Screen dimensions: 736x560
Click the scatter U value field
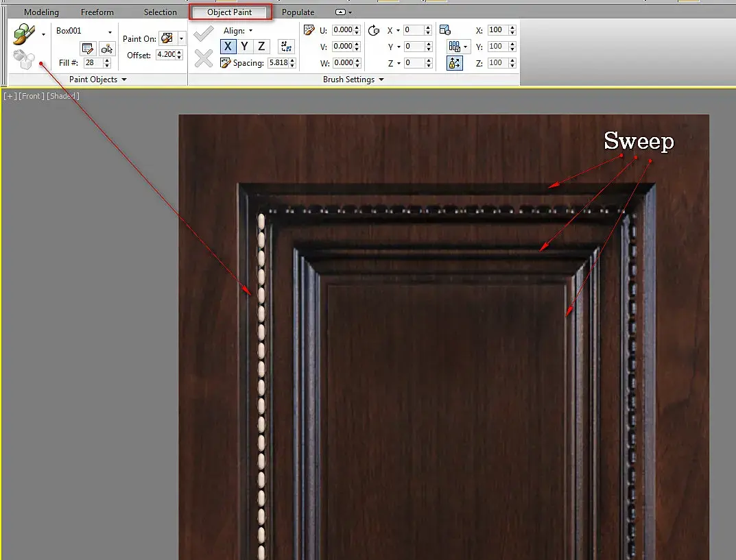343,30
